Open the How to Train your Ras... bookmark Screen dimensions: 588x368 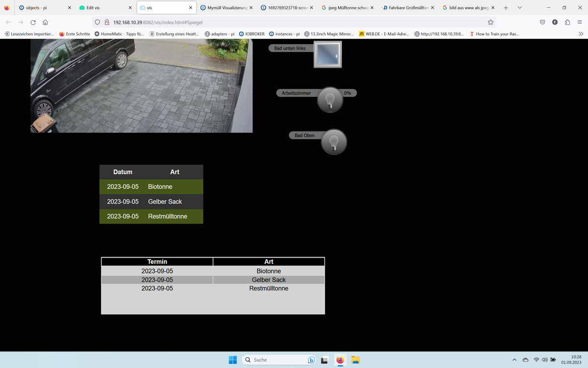(494, 34)
